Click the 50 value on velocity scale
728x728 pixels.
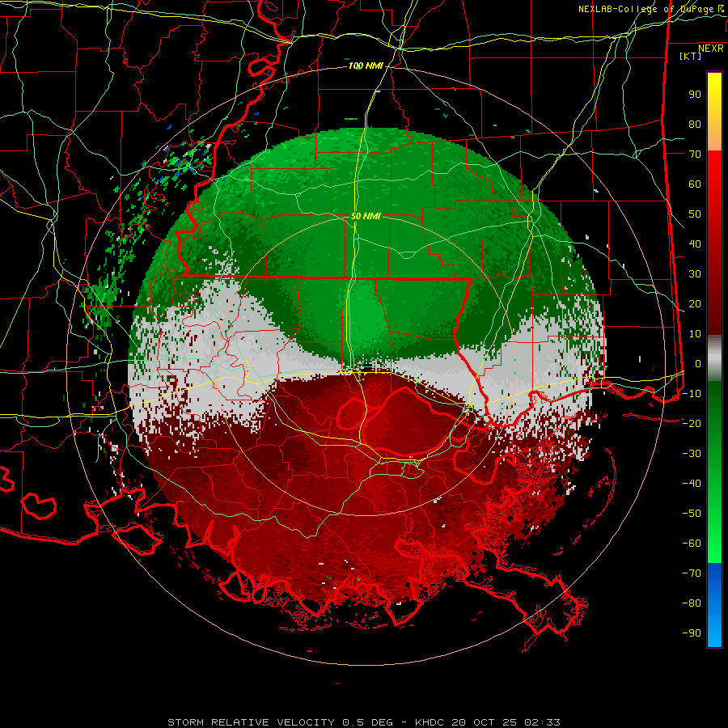pos(695,214)
